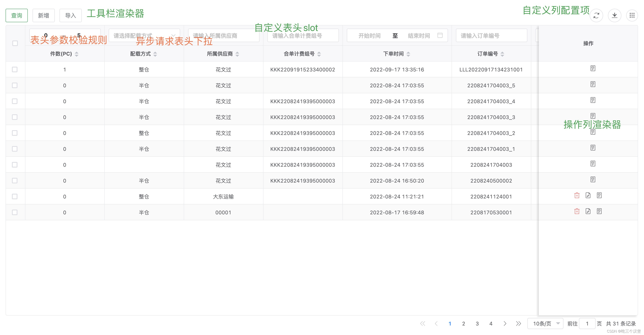
Task: Sort by the 配载方式 column
Action: click(155, 54)
